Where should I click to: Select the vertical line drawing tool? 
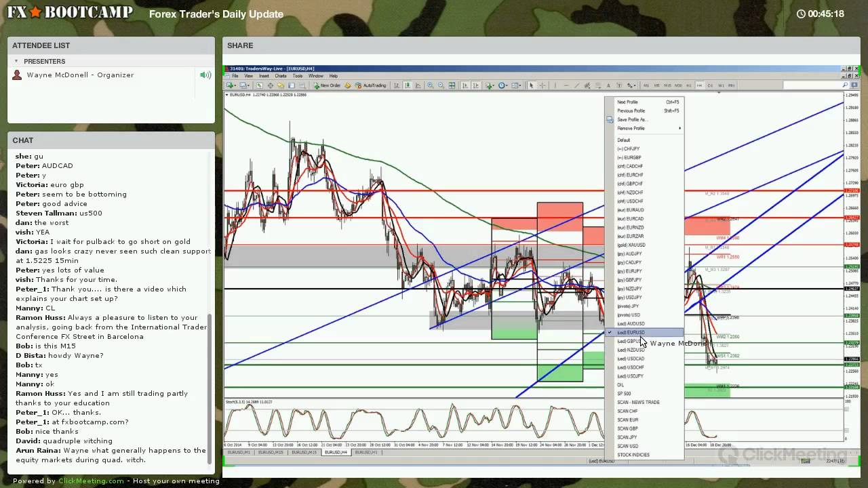[555, 85]
